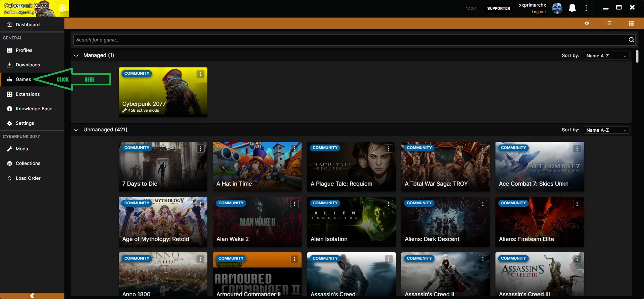
Task: Select the Alien Isolation tile
Action: pos(351,222)
